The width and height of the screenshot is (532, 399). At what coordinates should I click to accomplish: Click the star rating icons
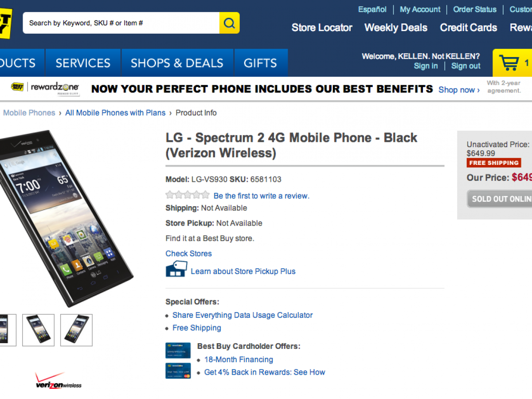[187, 195]
